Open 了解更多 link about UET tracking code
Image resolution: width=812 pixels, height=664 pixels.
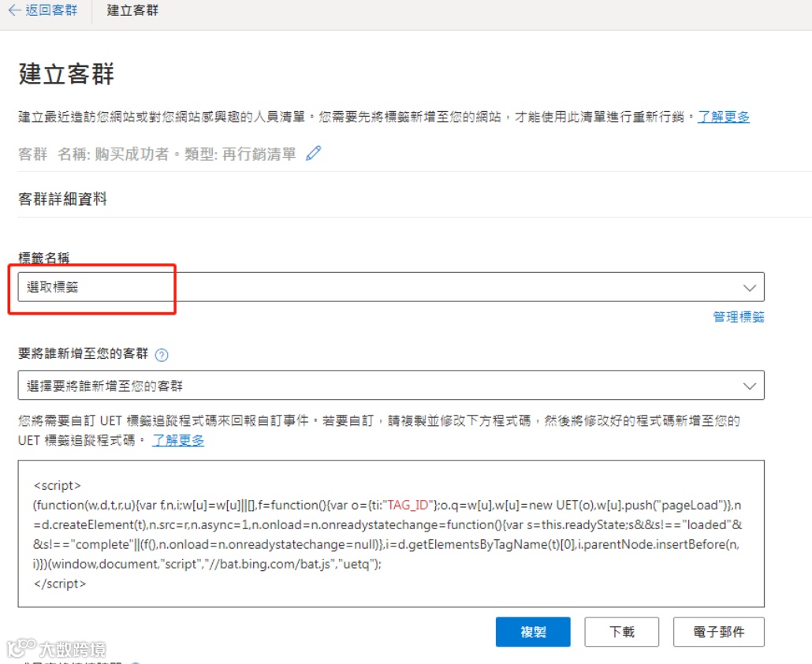pyautogui.click(x=178, y=441)
